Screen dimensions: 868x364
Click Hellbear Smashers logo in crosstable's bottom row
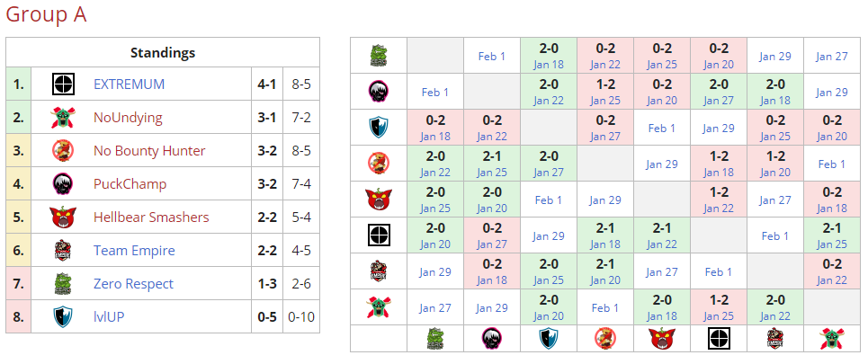click(x=662, y=338)
